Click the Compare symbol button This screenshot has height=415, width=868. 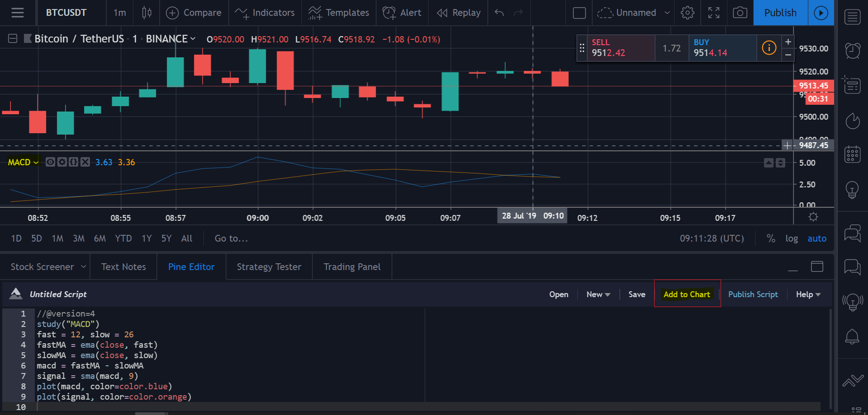pyautogui.click(x=194, y=13)
